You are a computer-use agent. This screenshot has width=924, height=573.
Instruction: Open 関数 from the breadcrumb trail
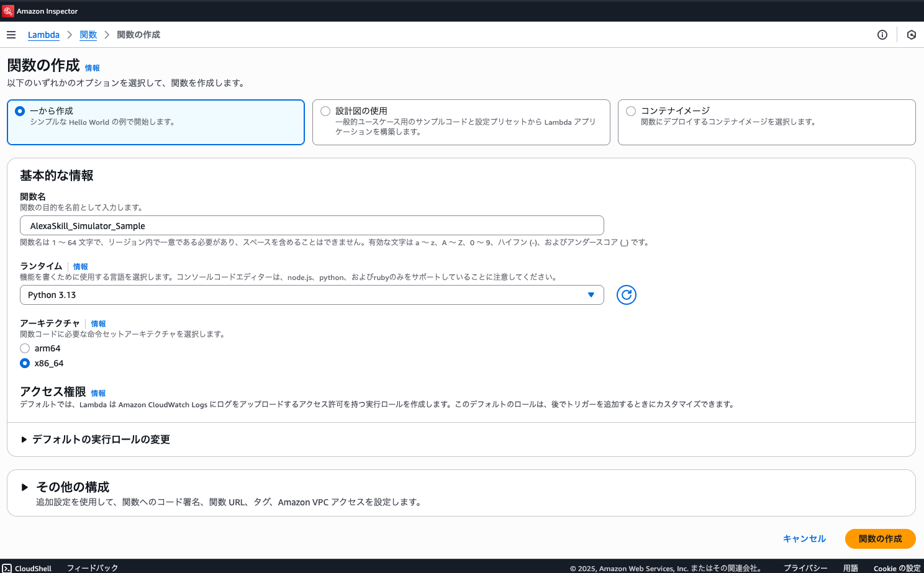(88, 35)
